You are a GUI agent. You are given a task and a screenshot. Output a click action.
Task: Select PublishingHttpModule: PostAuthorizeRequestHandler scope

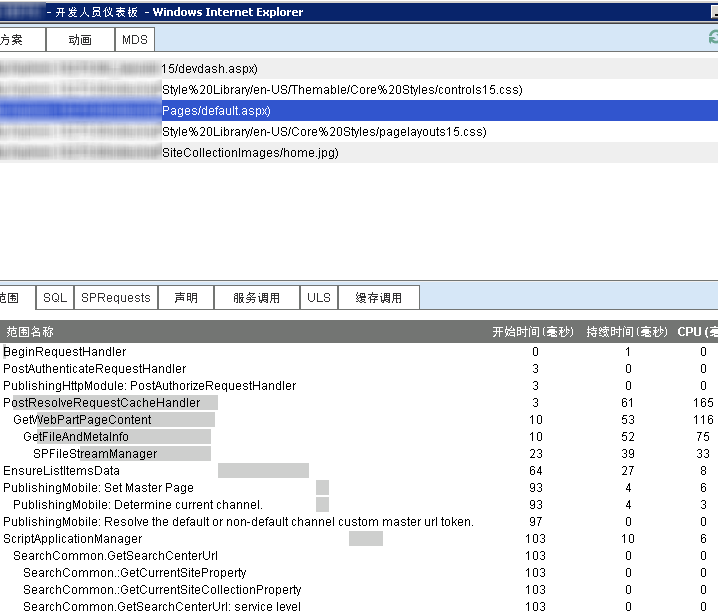coord(150,386)
